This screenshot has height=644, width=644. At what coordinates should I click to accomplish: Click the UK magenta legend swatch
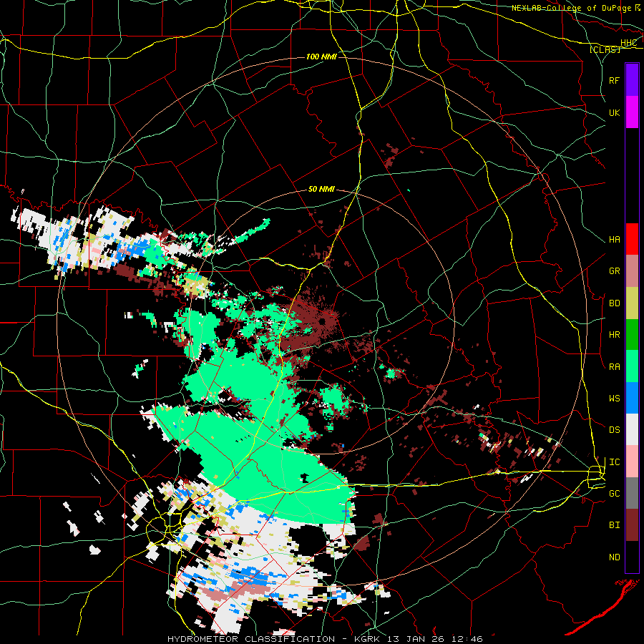[632, 112]
